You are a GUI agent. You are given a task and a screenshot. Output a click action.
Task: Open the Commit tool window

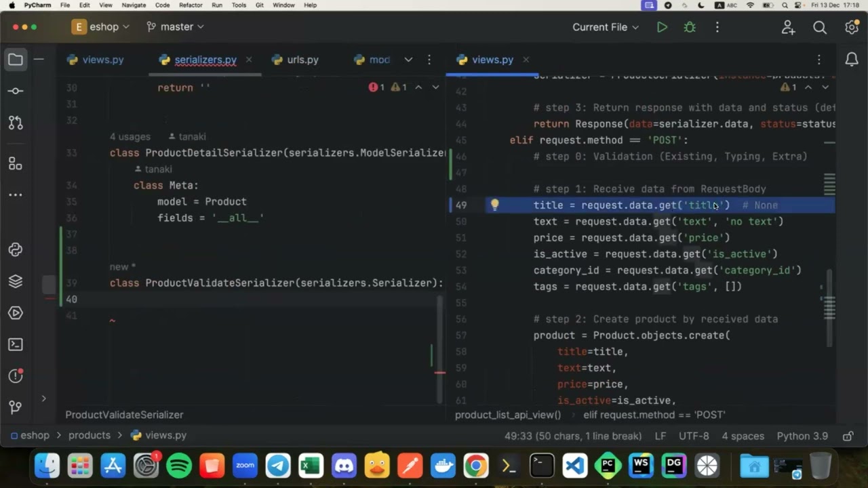15,91
